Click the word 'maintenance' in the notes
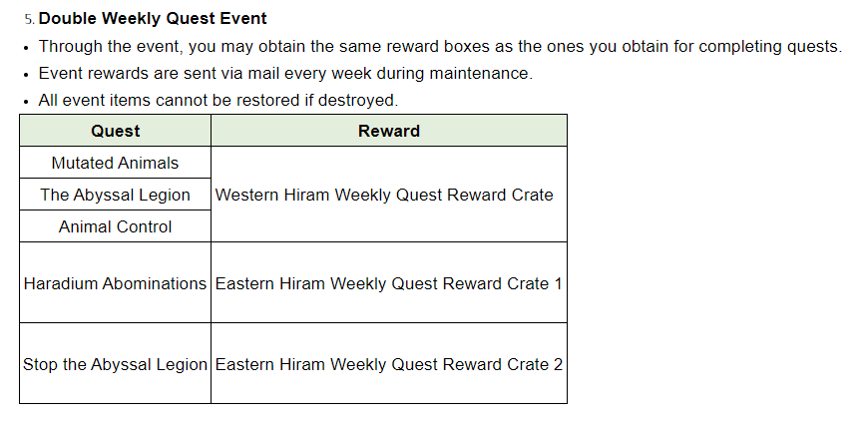Image resolution: width=868 pixels, height=423 pixels. point(483,74)
